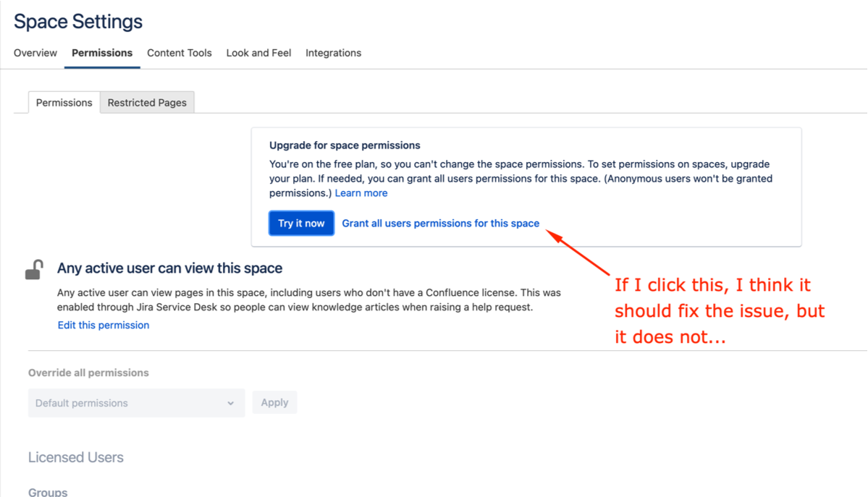The image size is (868, 497).
Task: Click Edit this permission link
Action: click(x=104, y=325)
